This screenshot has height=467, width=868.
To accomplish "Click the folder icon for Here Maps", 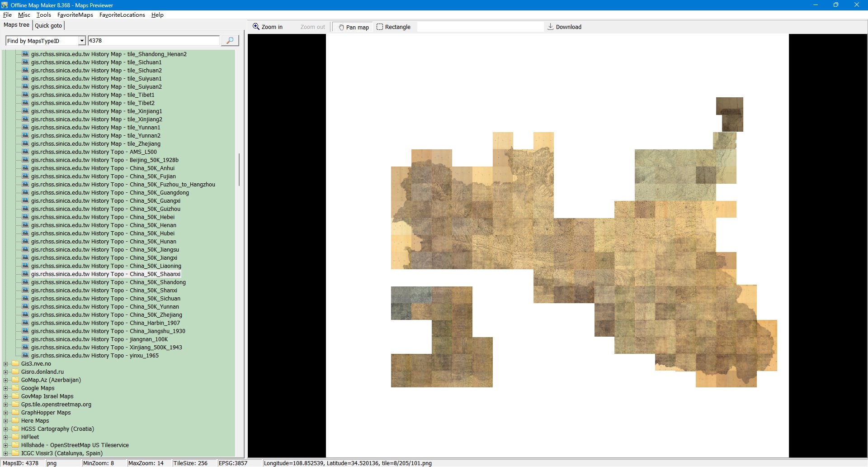I will point(15,421).
